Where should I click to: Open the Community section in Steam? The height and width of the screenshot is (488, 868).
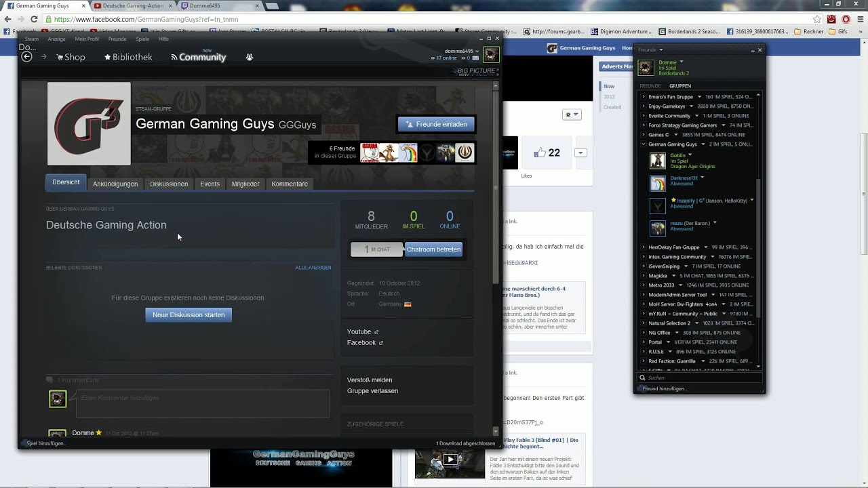(x=198, y=58)
